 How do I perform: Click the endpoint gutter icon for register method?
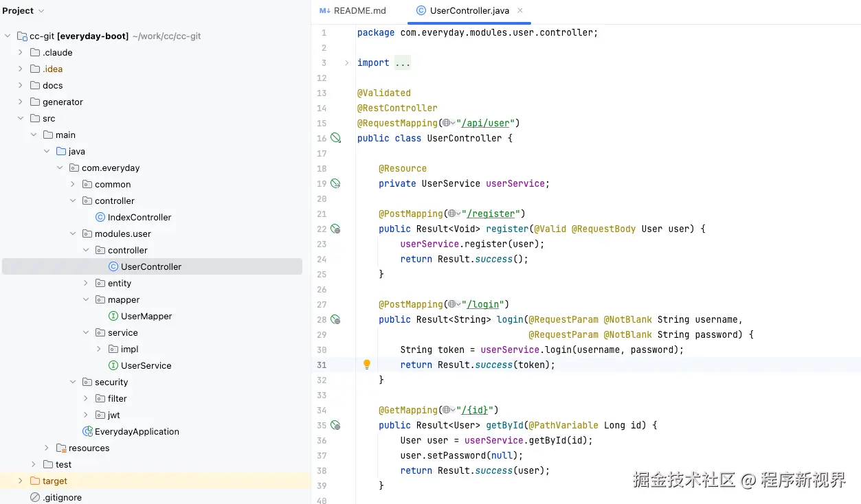335,229
